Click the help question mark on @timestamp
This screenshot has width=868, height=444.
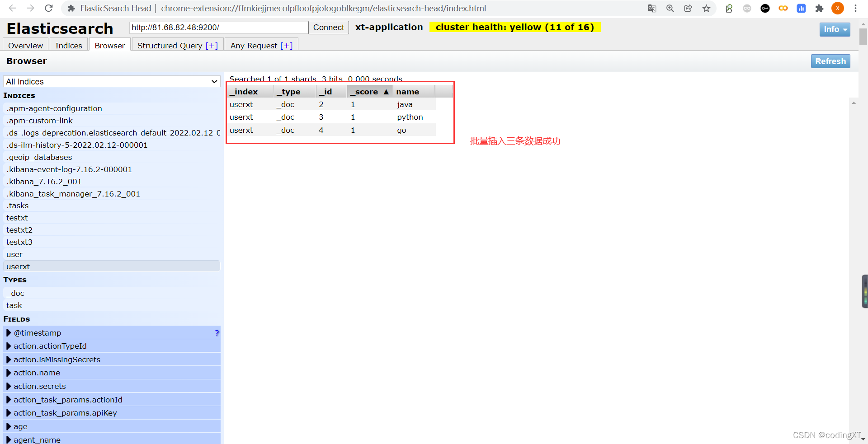pos(217,333)
